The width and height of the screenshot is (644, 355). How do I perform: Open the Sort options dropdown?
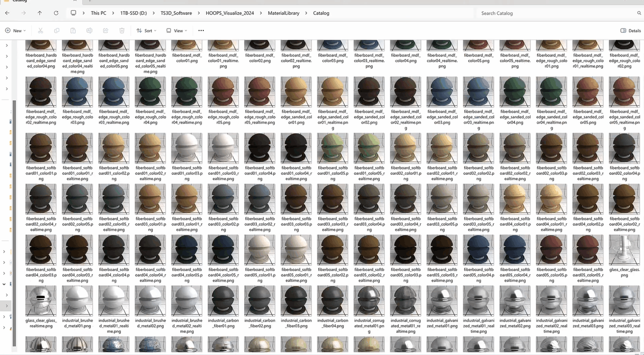146,30
